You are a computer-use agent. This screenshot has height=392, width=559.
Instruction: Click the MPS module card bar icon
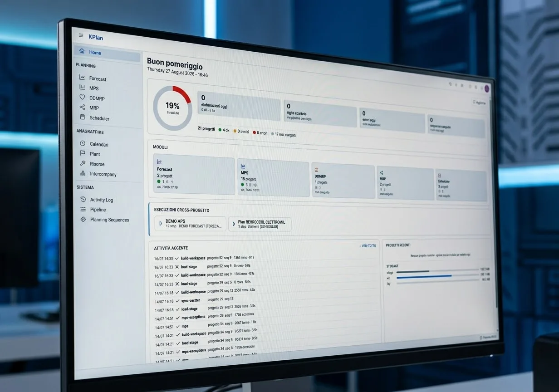click(243, 167)
